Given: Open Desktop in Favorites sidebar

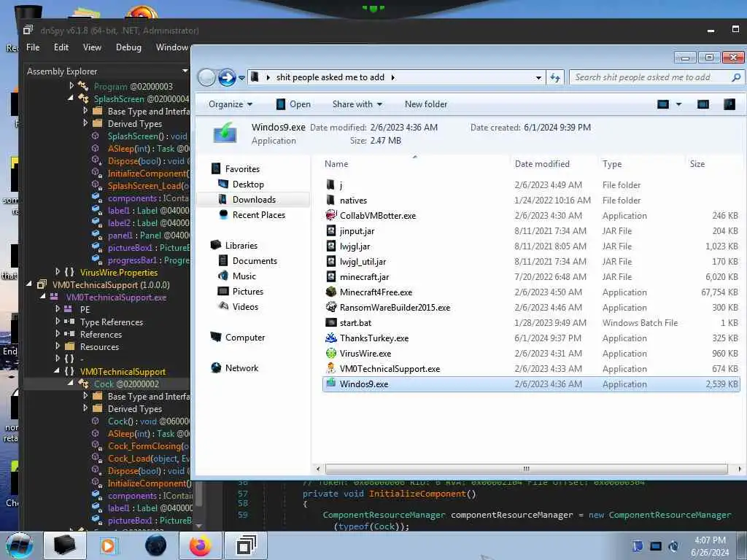Looking at the screenshot, I should click(x=248, y=184).
